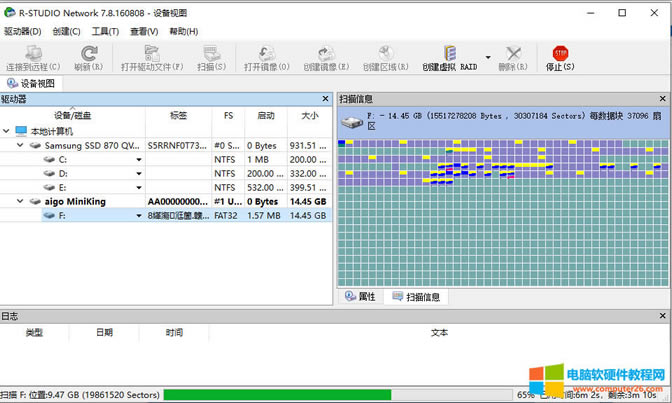Click the 删除 delete toolbar icon
This screenshot has width=672, height=403.
coord(513,53)
